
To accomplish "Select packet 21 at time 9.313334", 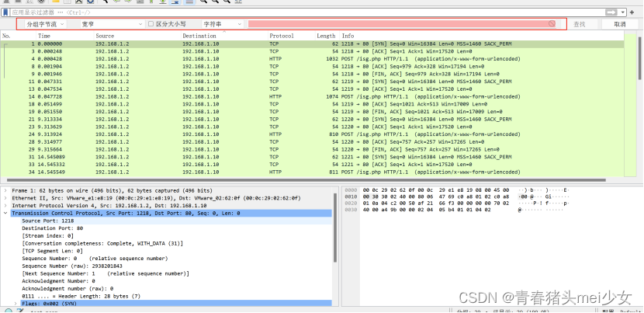I will [312, 120].
